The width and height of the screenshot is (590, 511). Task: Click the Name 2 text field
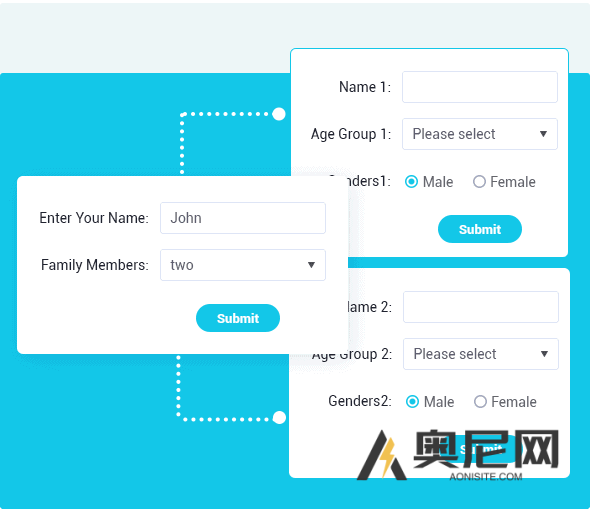coord(481,307)
